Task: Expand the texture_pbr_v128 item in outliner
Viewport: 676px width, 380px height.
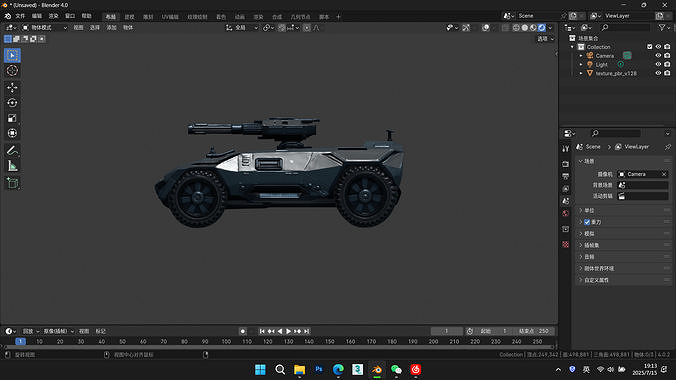Action: 581,73
